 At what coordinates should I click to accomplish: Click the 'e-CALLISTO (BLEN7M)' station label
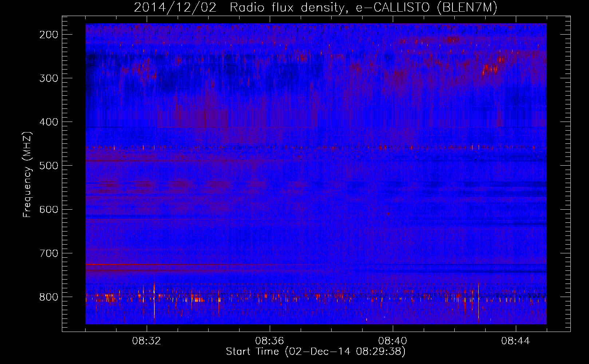(x=426, y=8)
